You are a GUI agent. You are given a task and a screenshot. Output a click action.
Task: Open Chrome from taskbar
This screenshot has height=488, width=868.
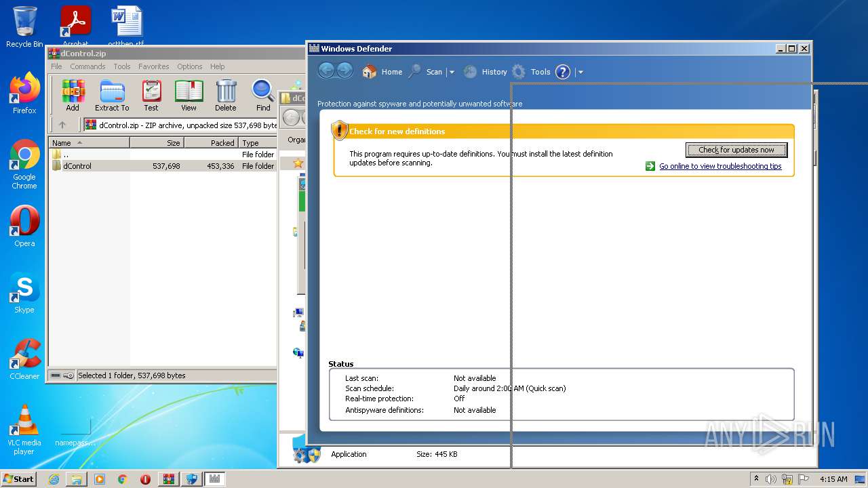pos(122,479)
